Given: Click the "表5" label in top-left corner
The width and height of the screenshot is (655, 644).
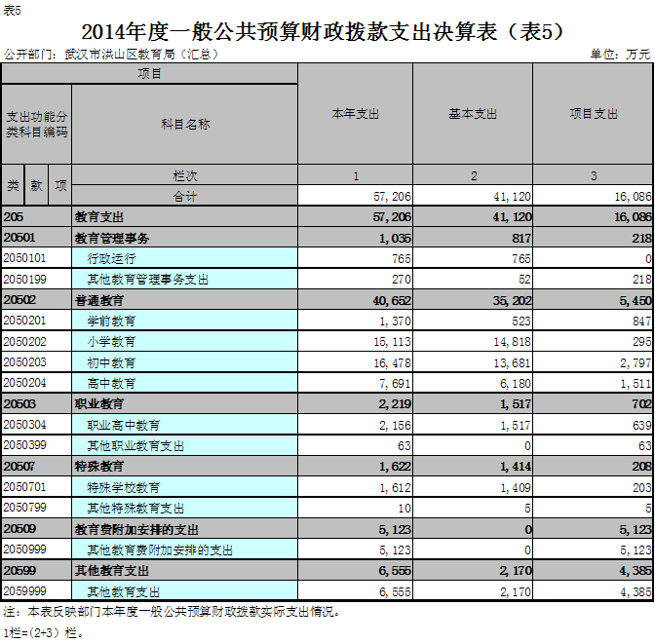Looking at the screenshot, I should point(13,9).
